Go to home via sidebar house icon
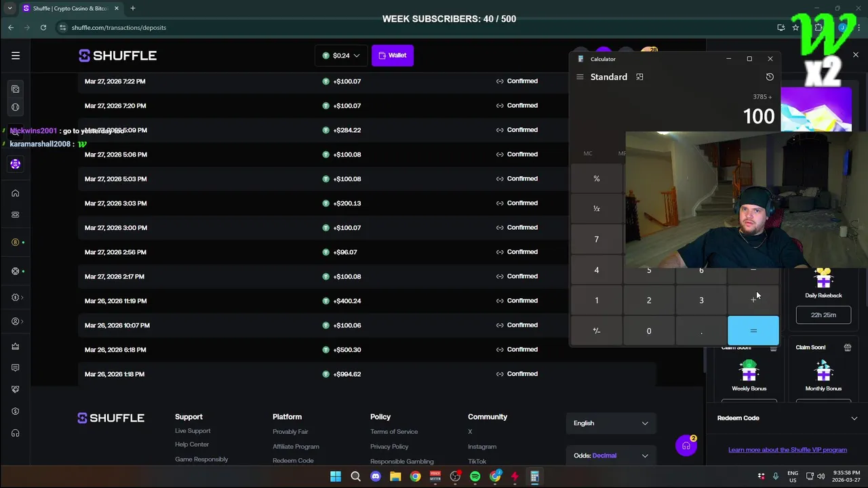This screenshot has height=488, width=868. click(x=15, y=193)
